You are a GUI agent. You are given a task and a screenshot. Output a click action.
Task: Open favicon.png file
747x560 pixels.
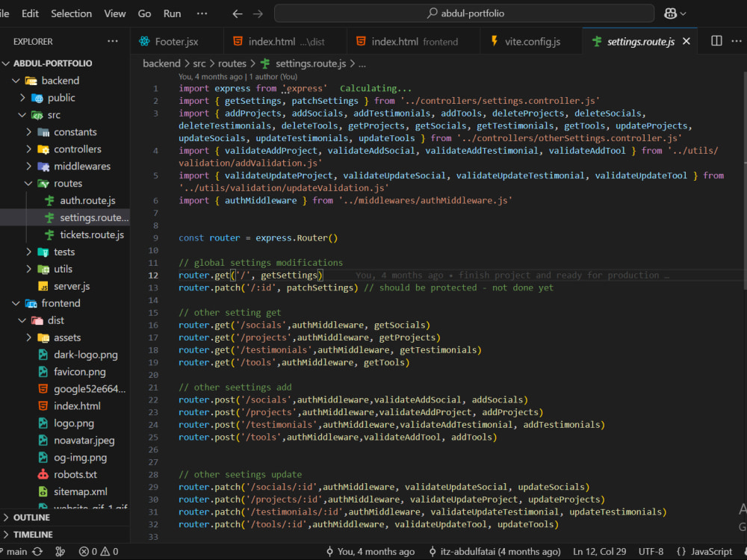[x=80, y=372]
